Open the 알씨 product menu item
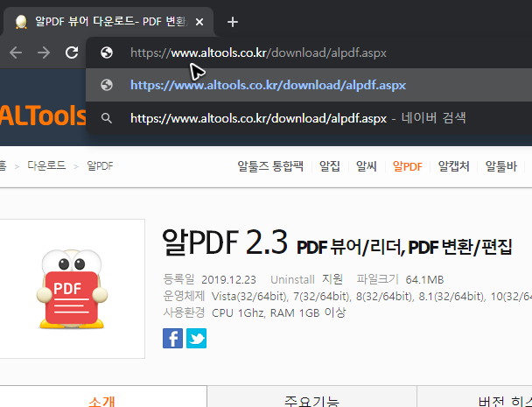Viewport: 532px width, 407px height. [367, 166]
